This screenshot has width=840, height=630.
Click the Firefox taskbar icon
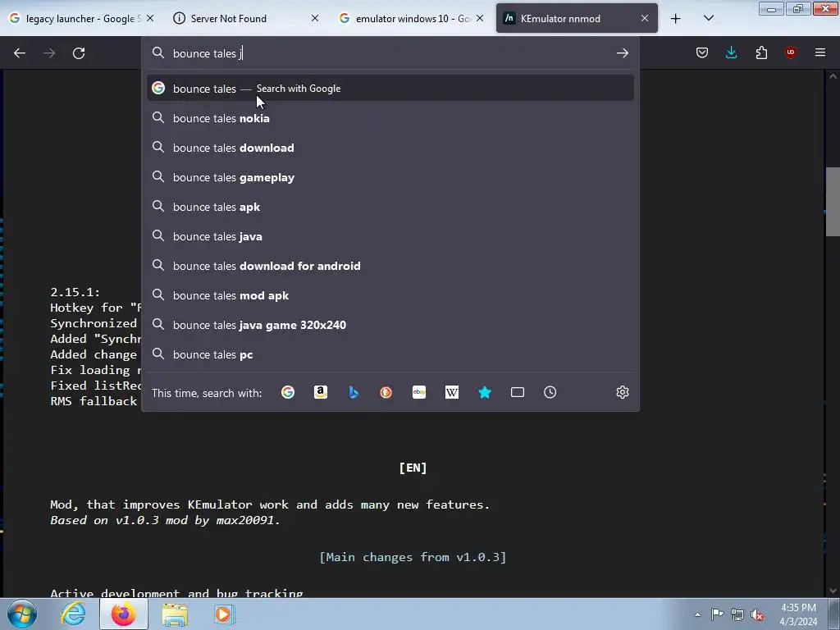click(x=123, y=614)
